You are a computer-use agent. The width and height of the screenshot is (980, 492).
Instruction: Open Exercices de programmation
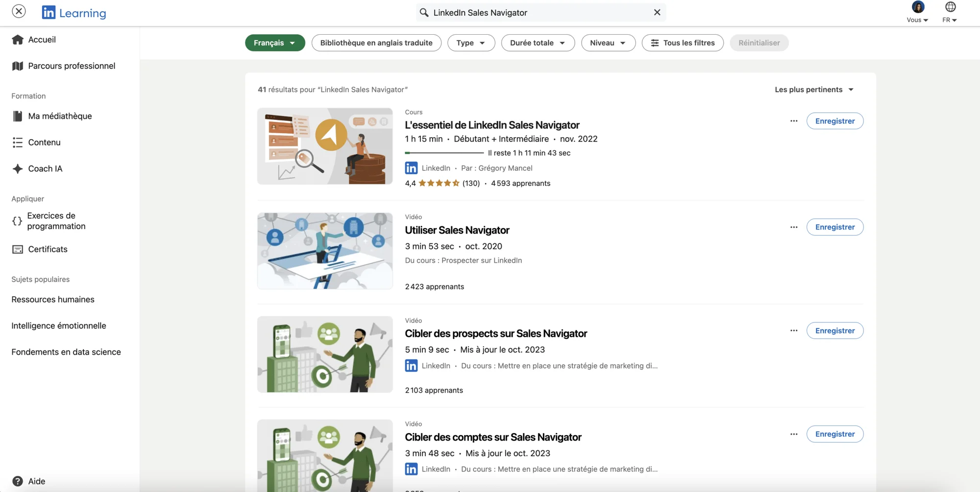[x=49, y=221]
